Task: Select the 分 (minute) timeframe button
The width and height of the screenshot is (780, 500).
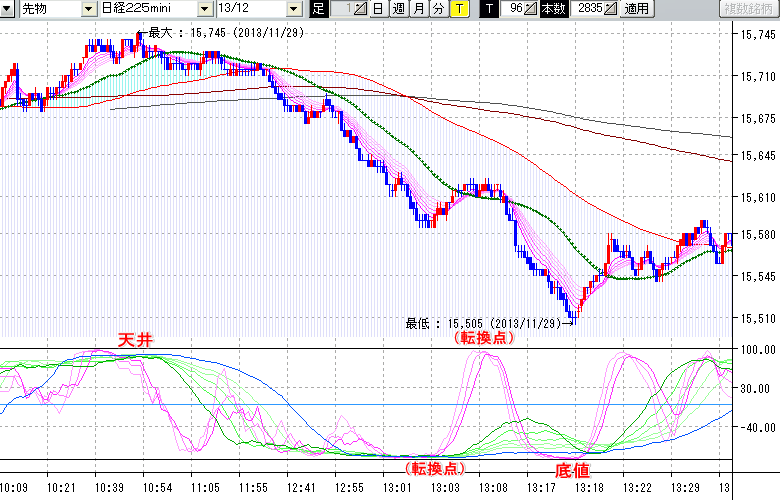Action: 438,9
